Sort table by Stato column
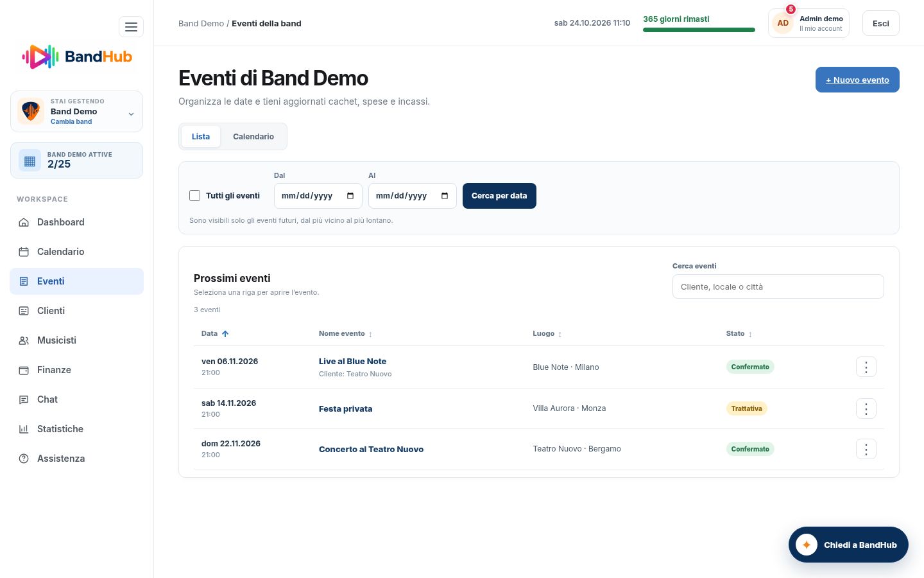Image resolution: width=924 pixels, height=578 pixels. click(x=739, y=334)
